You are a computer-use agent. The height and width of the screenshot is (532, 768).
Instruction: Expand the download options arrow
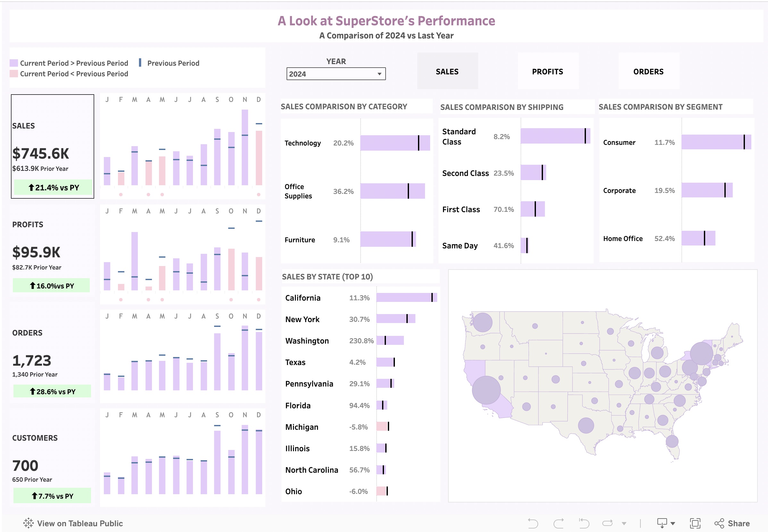click(x=673, y=524)
